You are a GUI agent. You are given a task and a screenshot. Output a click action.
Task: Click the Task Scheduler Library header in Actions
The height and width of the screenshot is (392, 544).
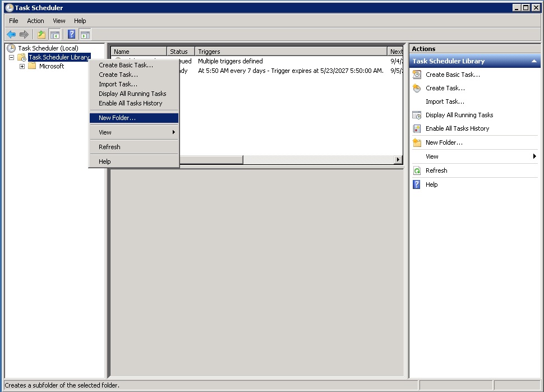(474, 61)
